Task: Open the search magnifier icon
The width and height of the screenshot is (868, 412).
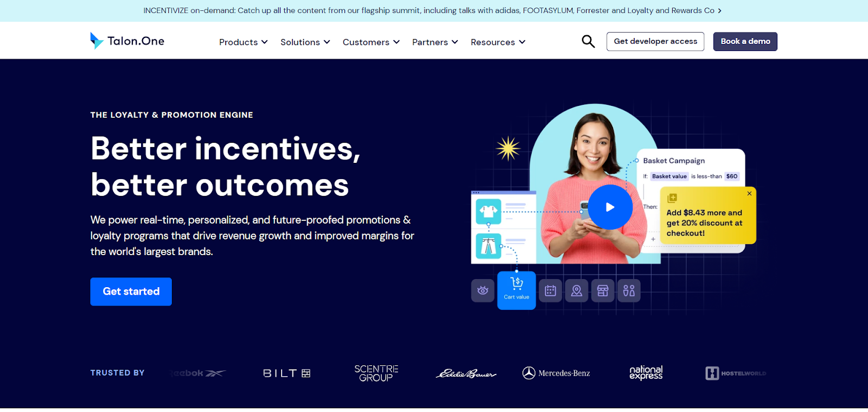Action: 588,41
